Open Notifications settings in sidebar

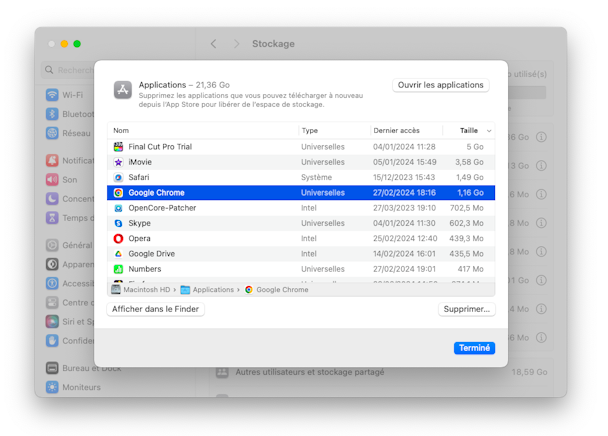(70, 160)
